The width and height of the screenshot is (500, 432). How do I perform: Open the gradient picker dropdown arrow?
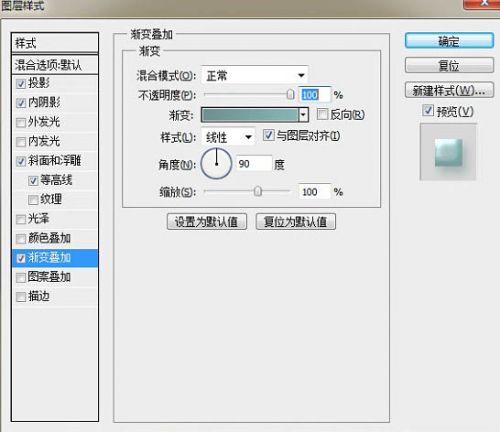pyautogui.click(x=303, y=115)
